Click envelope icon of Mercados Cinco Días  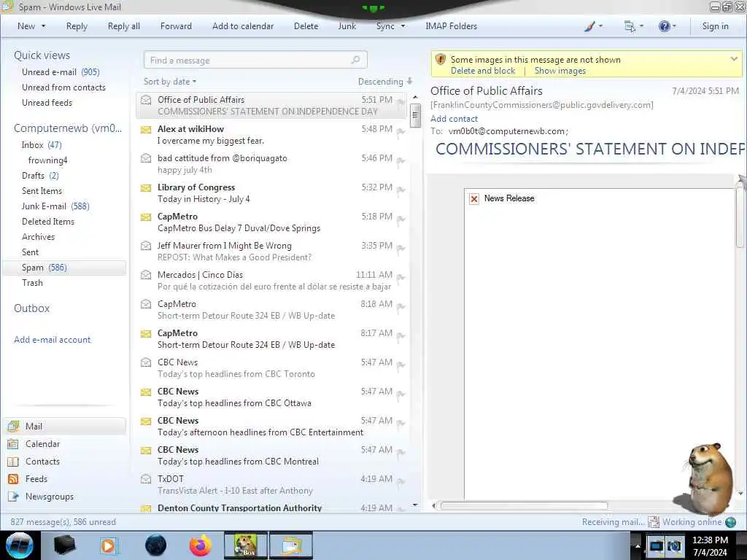(x=146, y=275)
